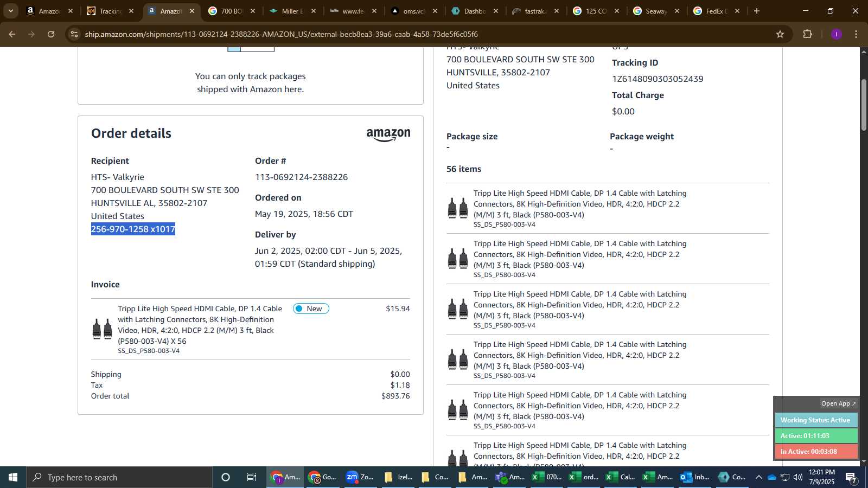Go back to previous page
Viewport: 868px width, 488px height.
pyautogui.click(x=12, y=34)
